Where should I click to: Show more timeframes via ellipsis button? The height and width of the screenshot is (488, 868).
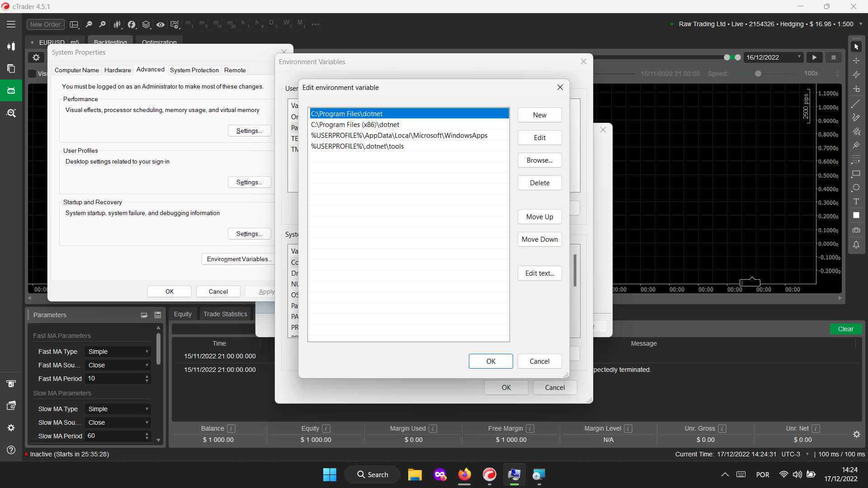pos(316,24)
